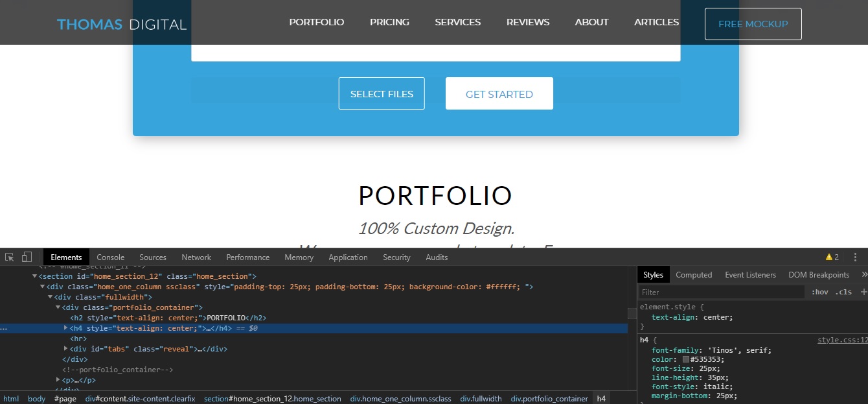Expand the div#tabs reveal node
The height and width of the screenshot is (404, 868).
click(66, 349)
